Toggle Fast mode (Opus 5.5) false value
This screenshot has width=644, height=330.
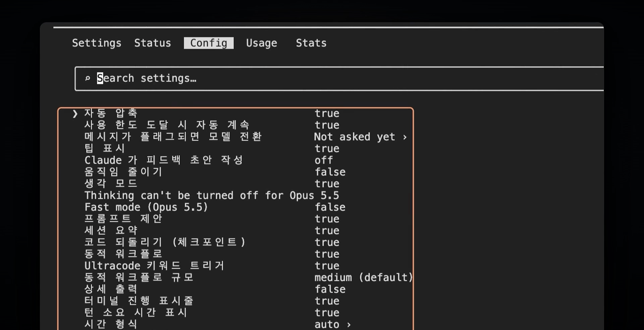coord(330,207)
